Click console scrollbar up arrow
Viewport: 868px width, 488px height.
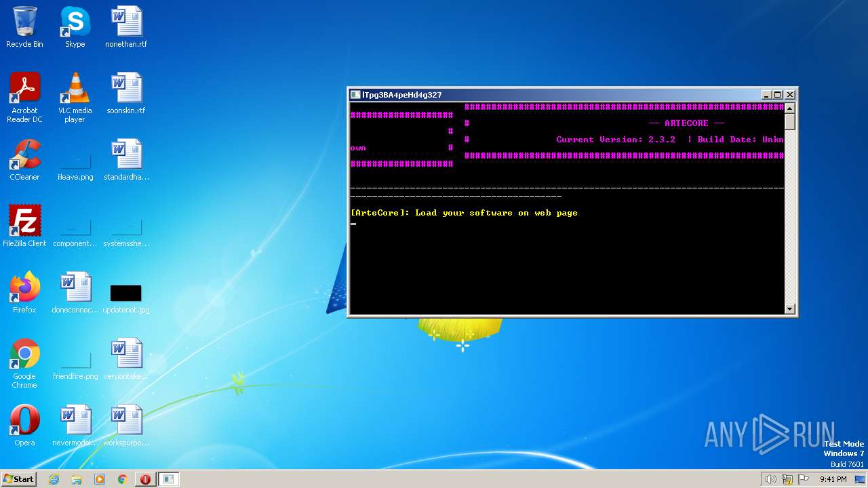tap(789, 107)
